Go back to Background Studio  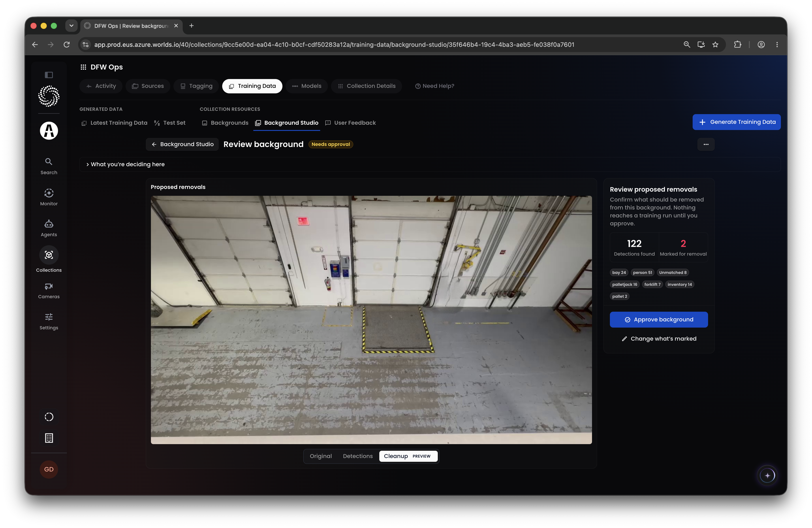point(182,144)
